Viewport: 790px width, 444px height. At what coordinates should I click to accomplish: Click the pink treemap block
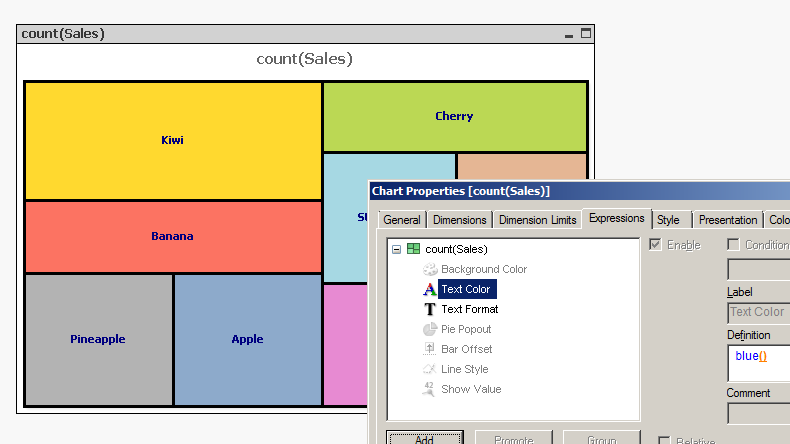point(346,345)
